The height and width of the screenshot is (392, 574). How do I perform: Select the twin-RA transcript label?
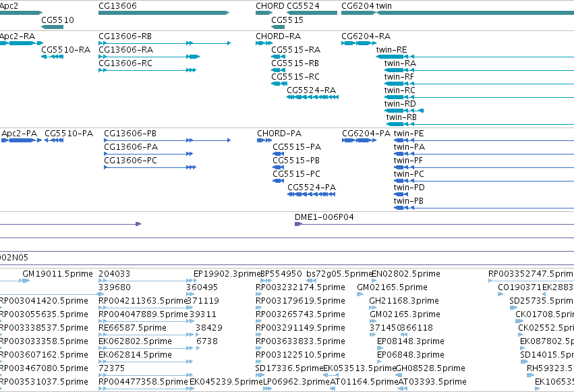(x=400, y=63)
